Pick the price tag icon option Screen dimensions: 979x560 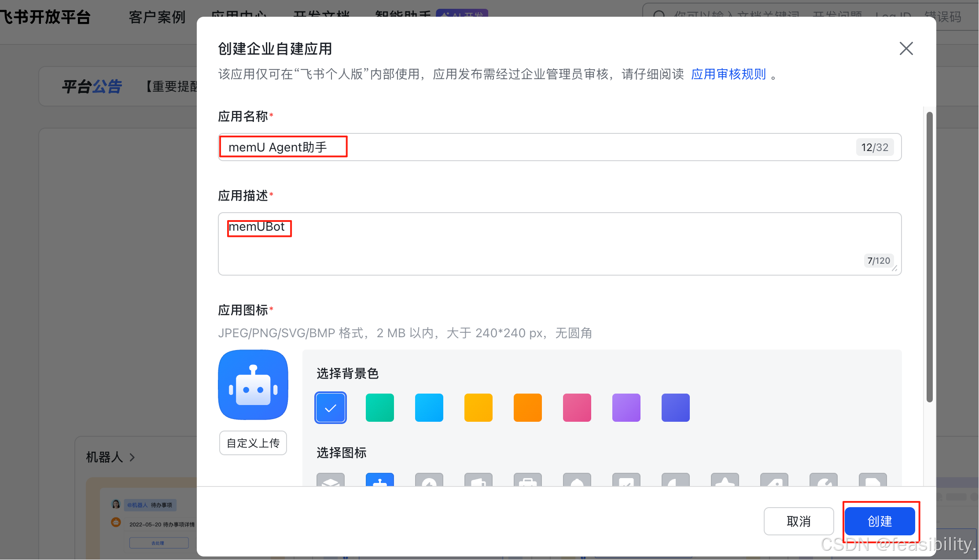774,480
